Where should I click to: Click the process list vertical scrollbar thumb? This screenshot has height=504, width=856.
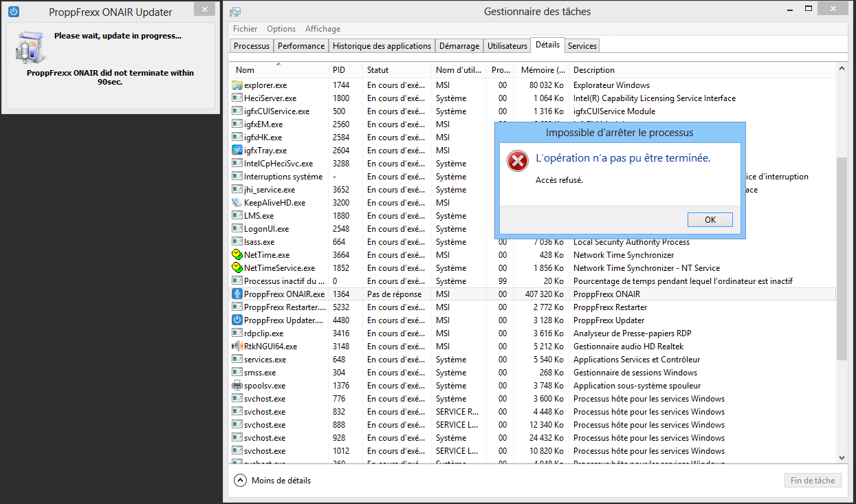tap(842, 258)
